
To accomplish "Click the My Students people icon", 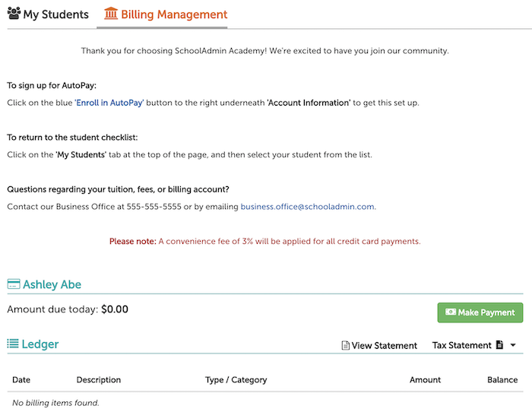I will tap(14, 13).
